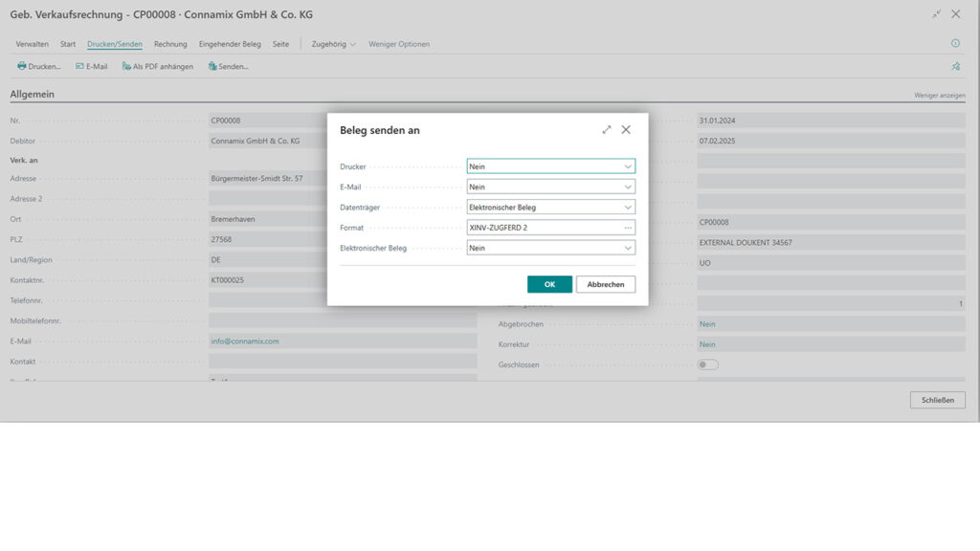Click the Senden action icon
This screenshot has height=551, width=980.
[x=212, y=67]
